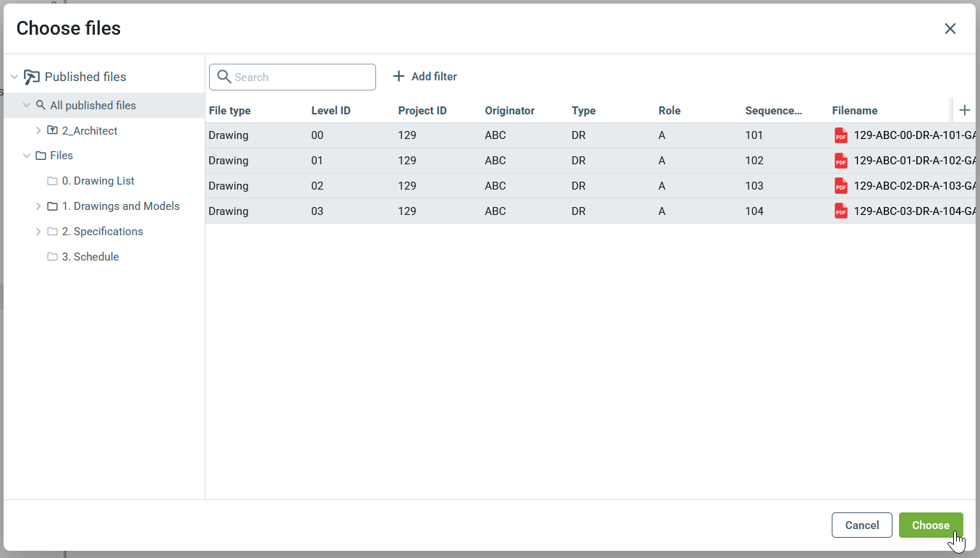Sort by the Level ID column header
This screenshot has width=980, height=558.
(331, 111)
